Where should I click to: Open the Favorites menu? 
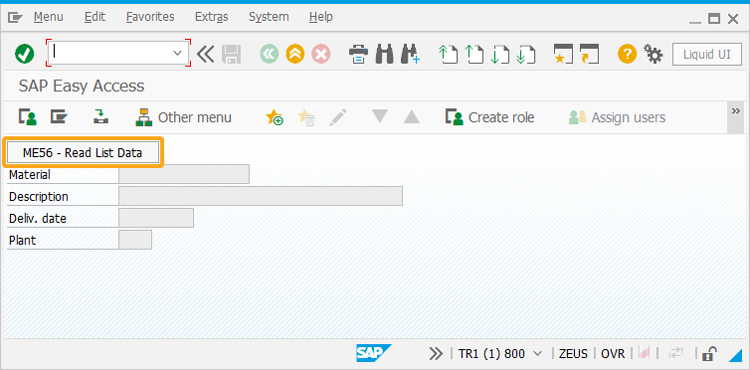tap(150, 17)
